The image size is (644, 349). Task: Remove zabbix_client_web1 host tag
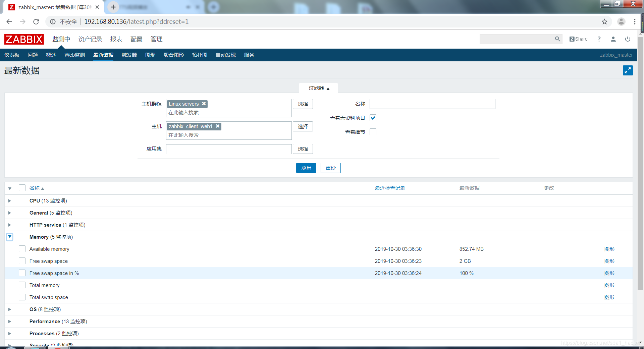tap(218, 126)
